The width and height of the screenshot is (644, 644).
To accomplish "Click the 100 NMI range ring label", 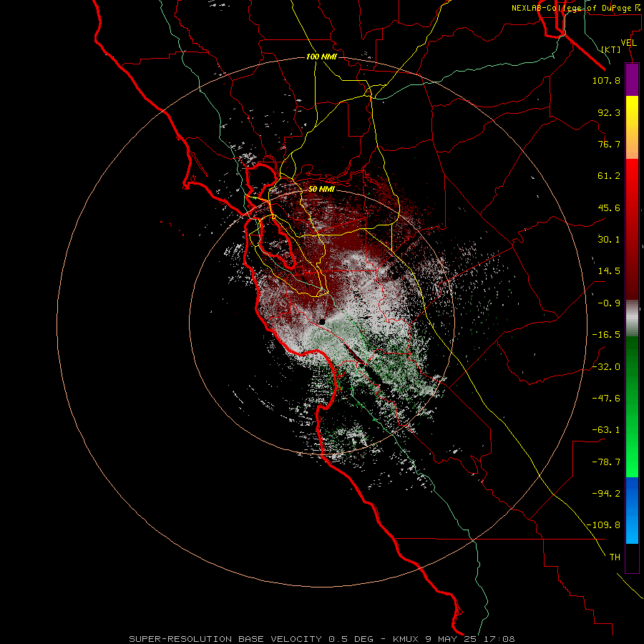I will click(x=321, y=57).
